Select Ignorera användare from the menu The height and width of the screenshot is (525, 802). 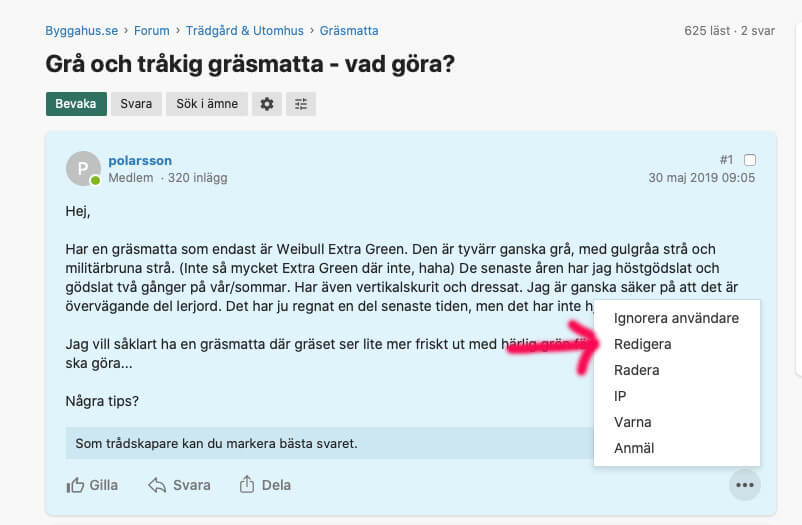pos(676,318)
